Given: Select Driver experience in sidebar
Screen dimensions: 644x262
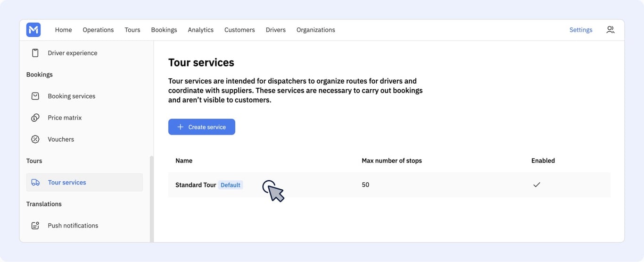Looking at the screenshot, I should pyautogui.click(x=73, y=53).
